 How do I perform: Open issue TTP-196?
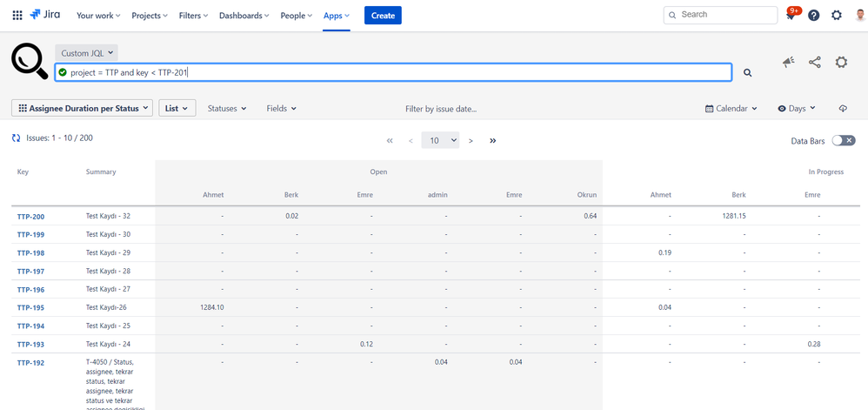click(x=31, y=290)
